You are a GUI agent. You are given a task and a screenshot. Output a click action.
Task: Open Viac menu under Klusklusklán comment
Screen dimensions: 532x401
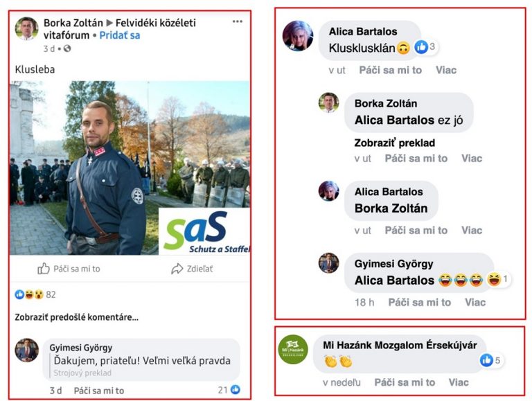pyautogui.click(x=446, y=70)
